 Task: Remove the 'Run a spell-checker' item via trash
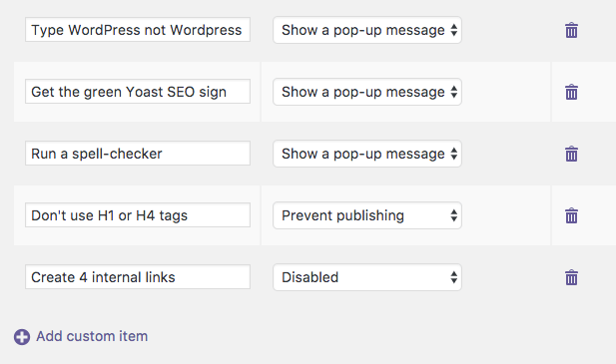tap(571, 154)
